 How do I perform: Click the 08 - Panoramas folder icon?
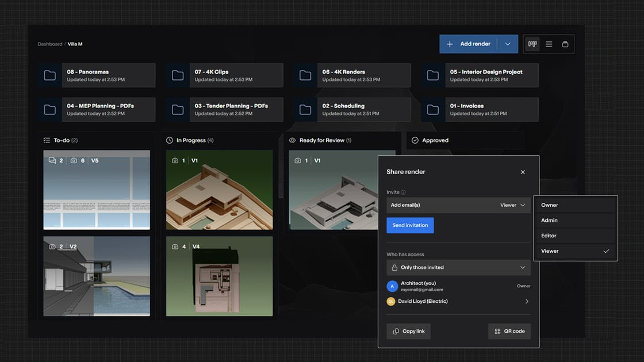[x=50, y=75]
